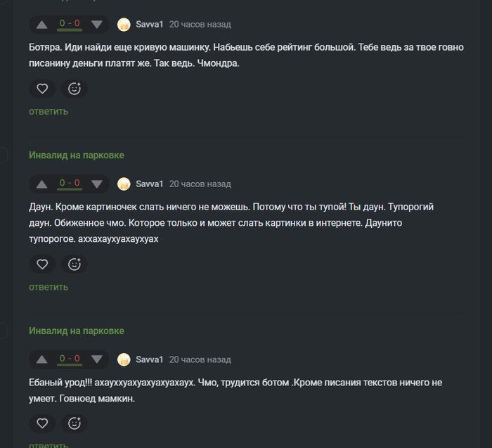492x448 pixels.
Task: Downvote the middle comment by Savva1
Action: click(97, 184)
